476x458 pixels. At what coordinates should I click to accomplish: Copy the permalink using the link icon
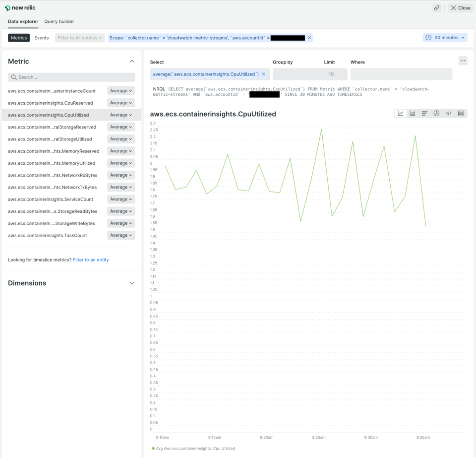point(437,7)
